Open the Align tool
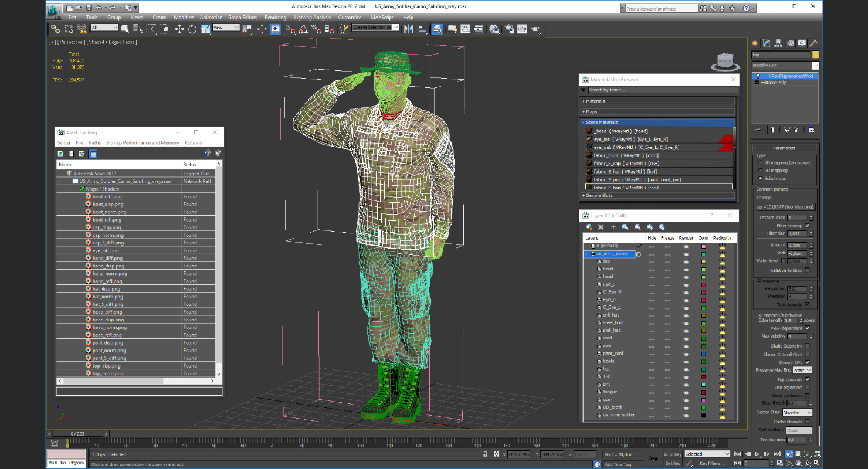Viewport: 868px width, 469px height. tap(422, 29)
